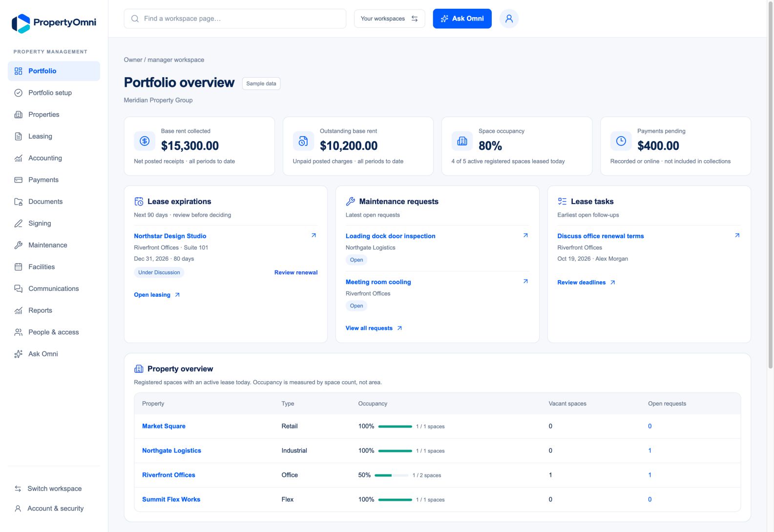The width and height of the screenshot is (774, 532).
Task: Focus the Find a workspace page search field
Action: [235, 19]
